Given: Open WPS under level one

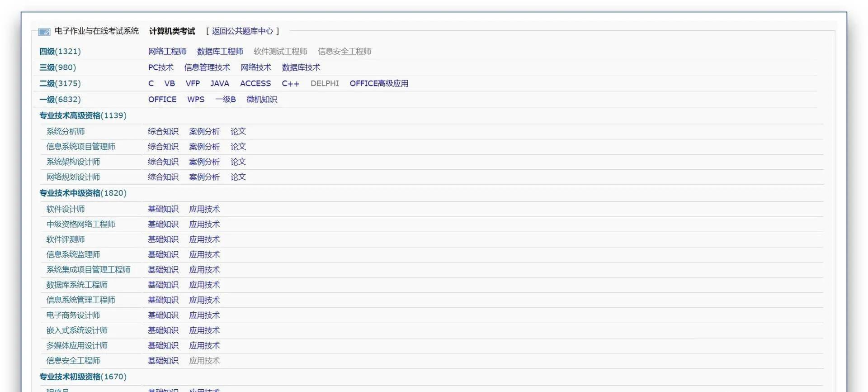Looking at the screenshot, I should coord(196,99).
